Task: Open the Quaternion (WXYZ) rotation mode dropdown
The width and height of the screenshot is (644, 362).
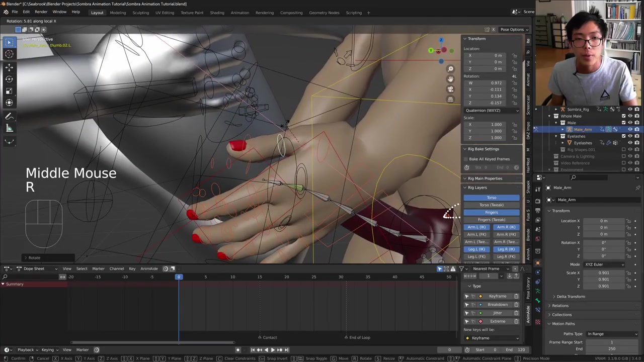Action: pos(492,110)
